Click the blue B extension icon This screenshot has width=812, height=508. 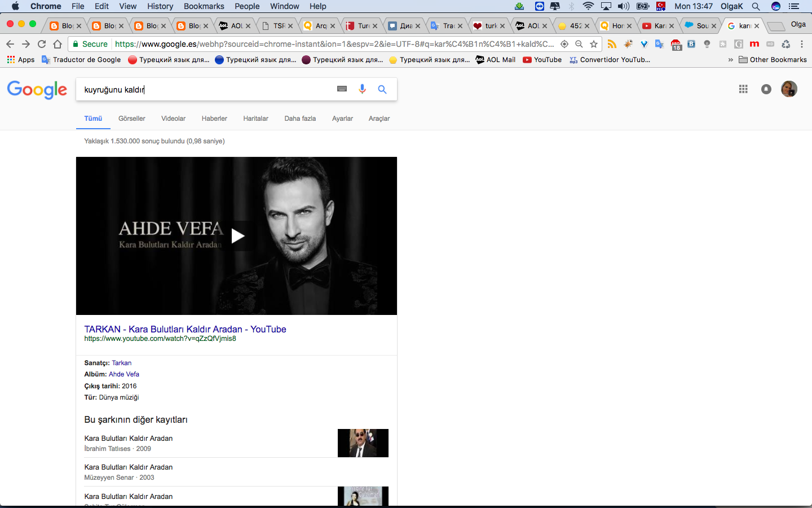[x=691, y=44]
